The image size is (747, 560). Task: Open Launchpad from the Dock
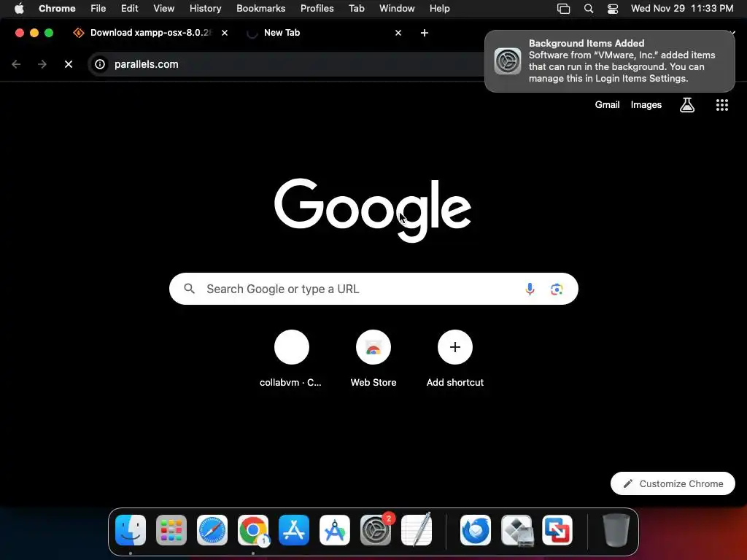coord(171,529)
